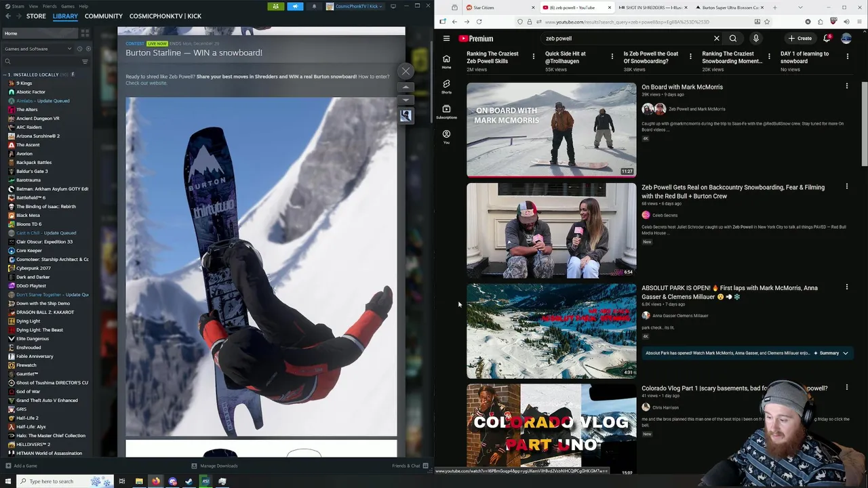
Task: Click the Steam library recent clock icon
Action: point(79,49)
